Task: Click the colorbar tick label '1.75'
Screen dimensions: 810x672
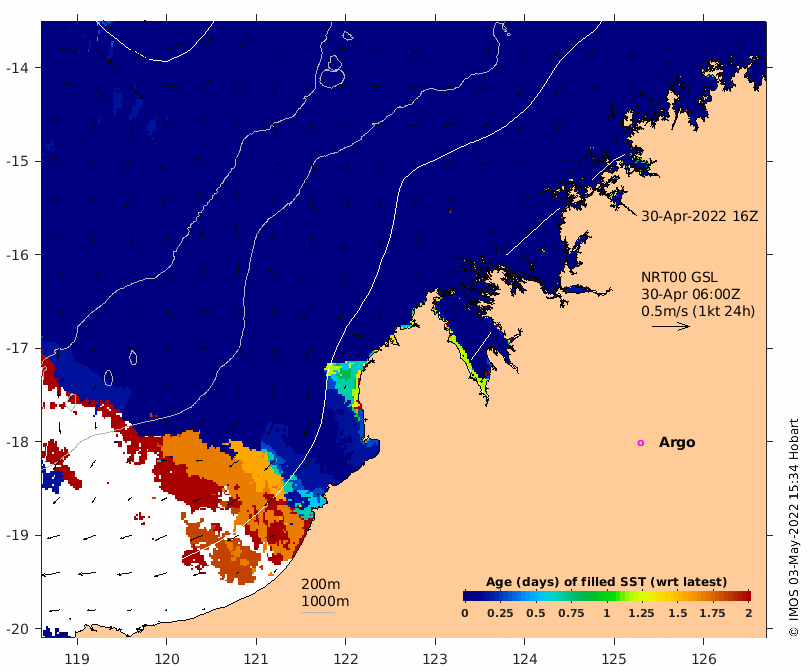Action: (712, 613)
